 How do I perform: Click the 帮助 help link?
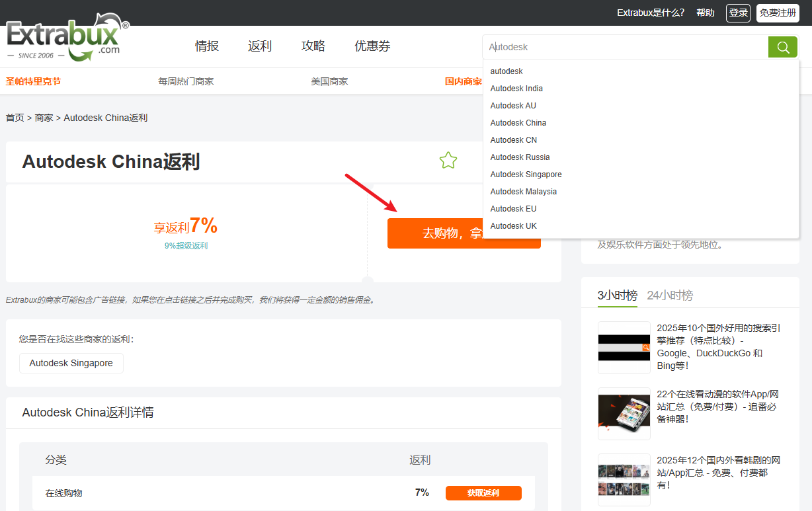[705, 13]
